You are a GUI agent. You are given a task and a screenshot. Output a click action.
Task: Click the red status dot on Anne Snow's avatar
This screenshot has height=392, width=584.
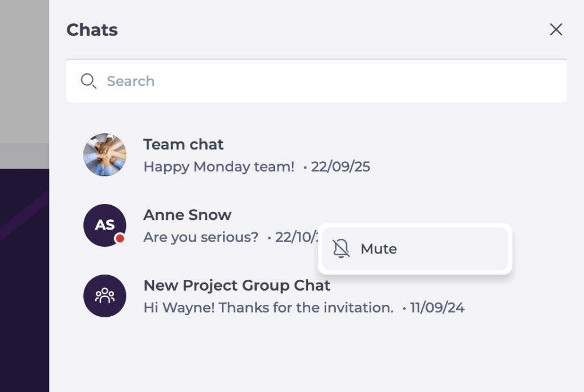(x=119, y=239)
